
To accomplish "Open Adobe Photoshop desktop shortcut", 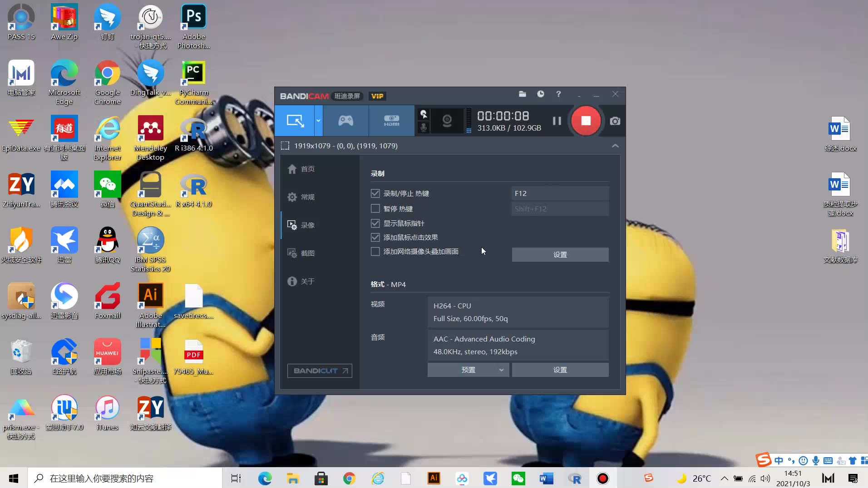I will click(x=194, y=26).
